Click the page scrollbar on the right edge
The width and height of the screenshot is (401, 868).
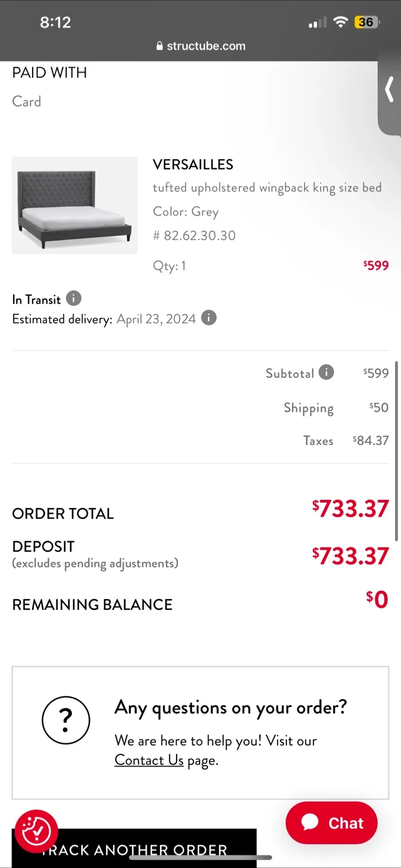[x=396, y=451]
